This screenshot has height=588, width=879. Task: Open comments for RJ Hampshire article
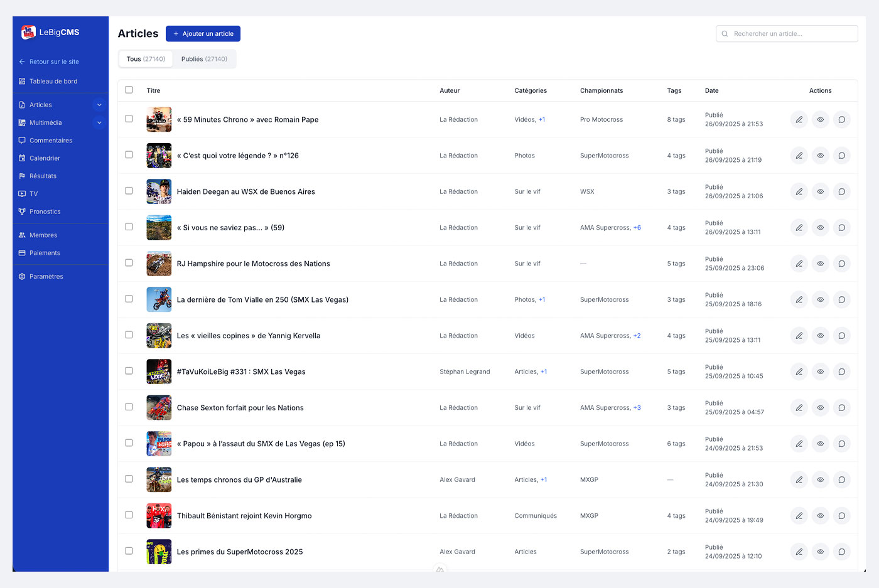(x=841, y=264)
